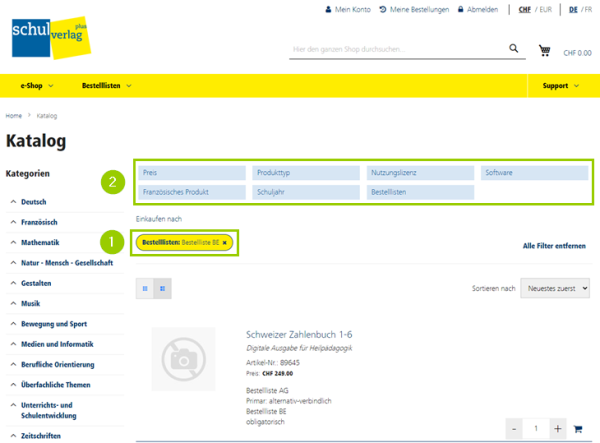Click Alle Filter entfernen link
This screenshot has width=600, height=443.
click(x=554, y=245)
